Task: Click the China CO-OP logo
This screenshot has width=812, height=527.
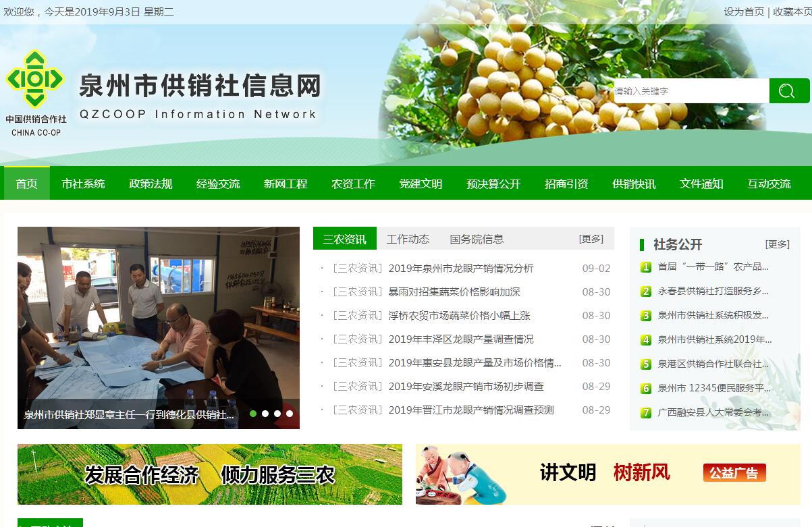Action: (x=35, y=93)
